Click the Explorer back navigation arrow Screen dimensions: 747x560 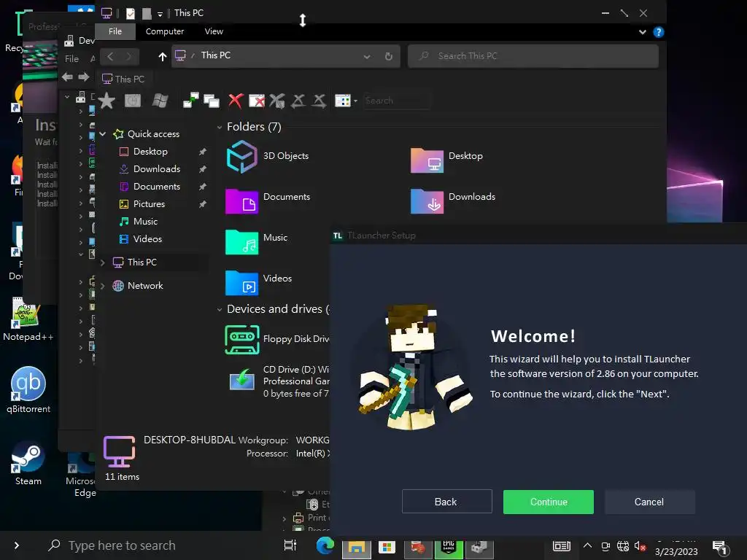click(110, 57)
